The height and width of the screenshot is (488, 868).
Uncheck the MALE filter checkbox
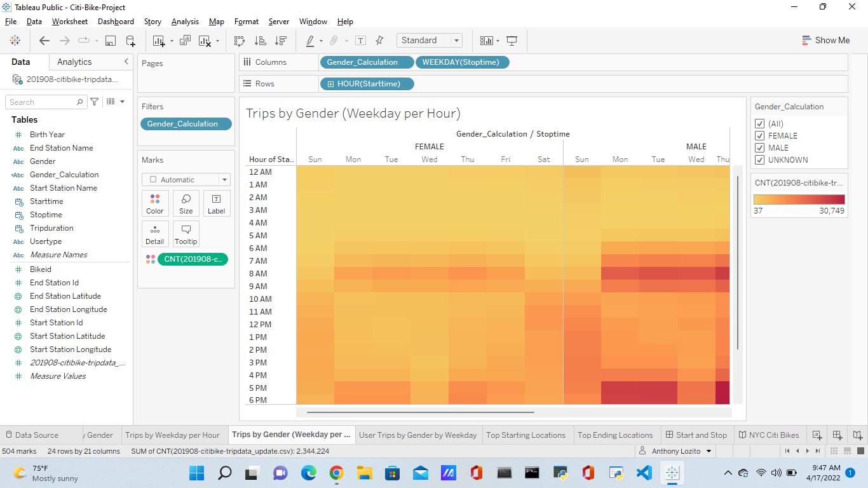759,148
